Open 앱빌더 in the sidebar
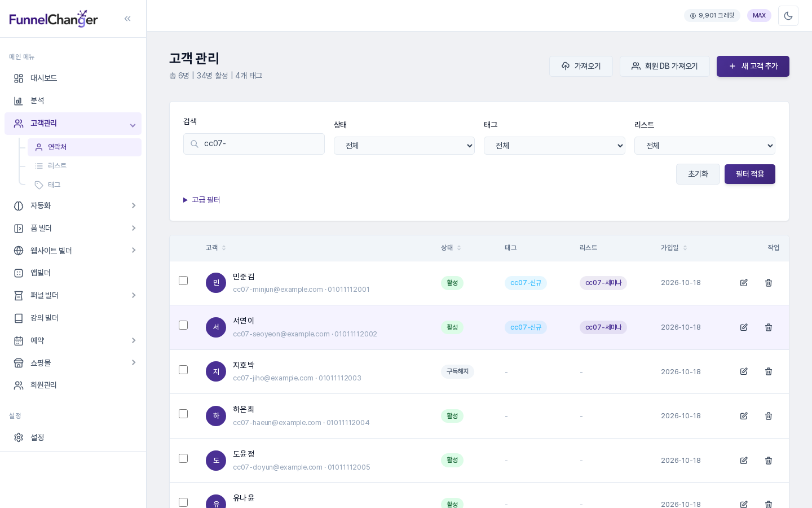This screenshot has height=508, width=812. tap(73, 273)
